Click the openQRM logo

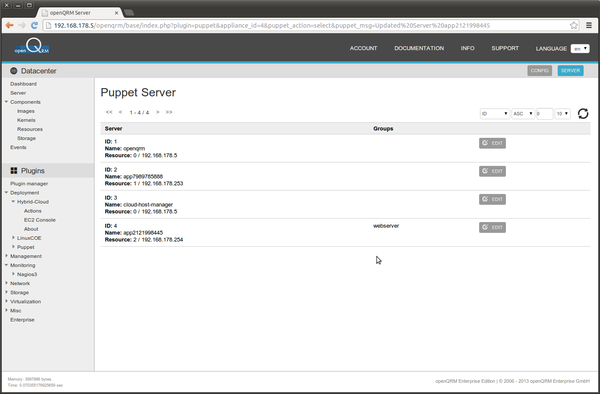click(32, 46)
